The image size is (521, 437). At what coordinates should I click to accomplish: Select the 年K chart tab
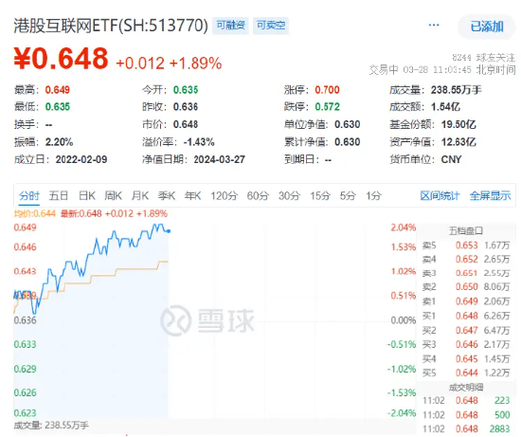[x=193, y=196]
